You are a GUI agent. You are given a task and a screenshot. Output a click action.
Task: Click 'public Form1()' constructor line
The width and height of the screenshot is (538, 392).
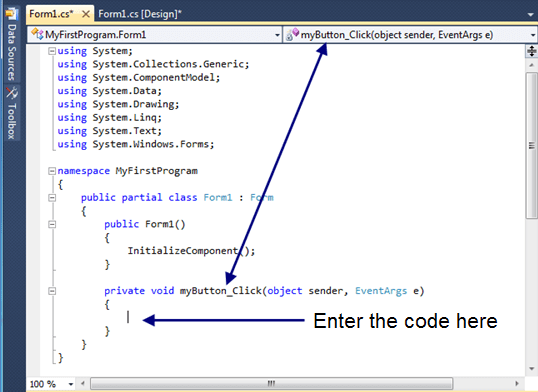[144, 224]
